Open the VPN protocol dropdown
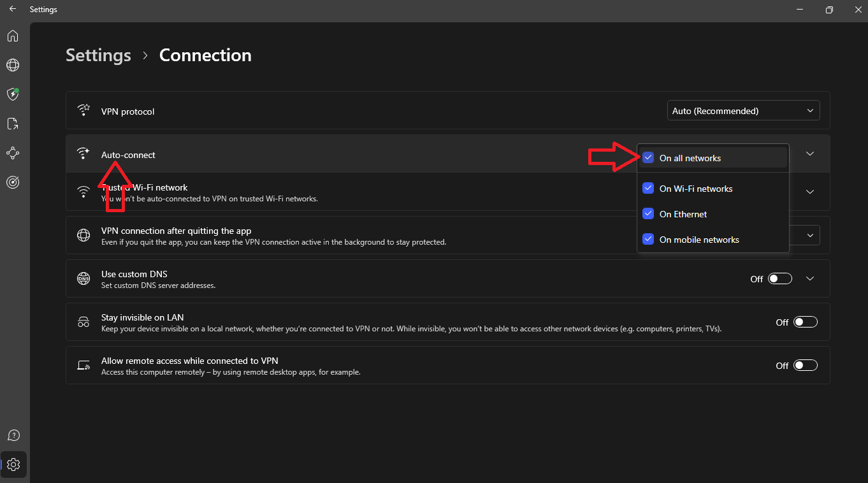 (743, 111)
